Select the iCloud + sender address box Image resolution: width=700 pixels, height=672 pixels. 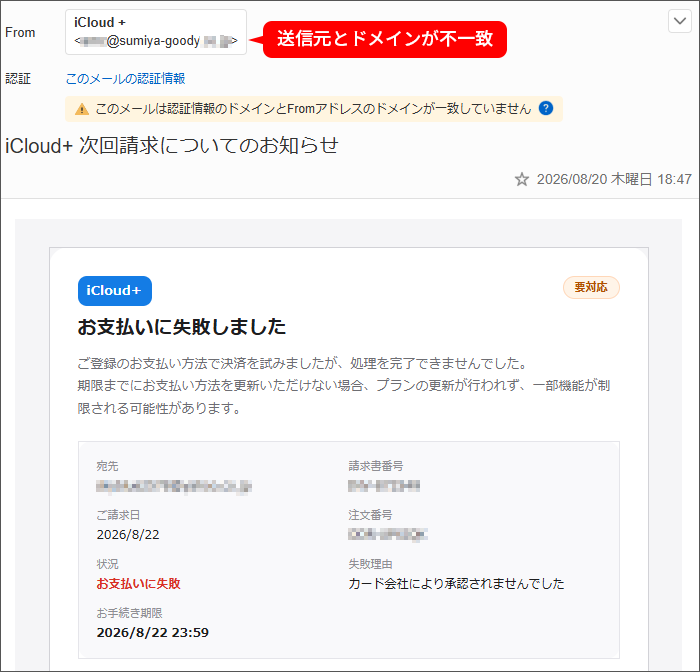click(156, 32)
